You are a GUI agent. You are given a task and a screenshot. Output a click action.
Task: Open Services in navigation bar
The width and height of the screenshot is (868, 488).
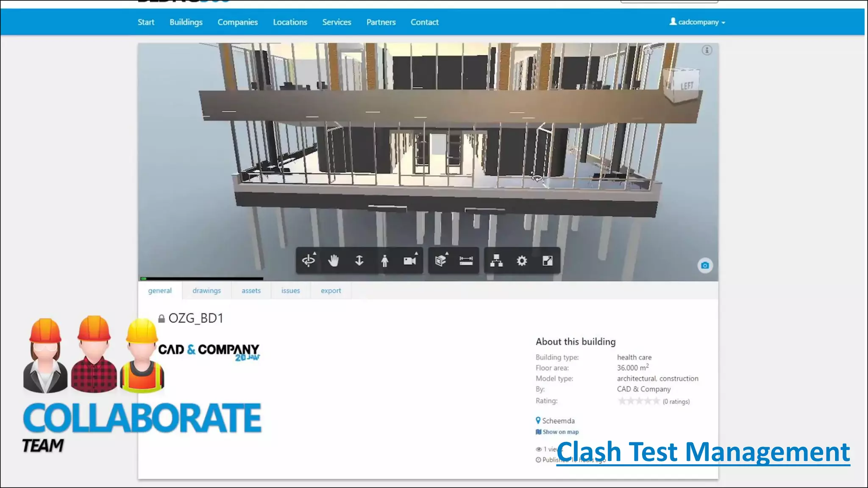pos(337,22)
